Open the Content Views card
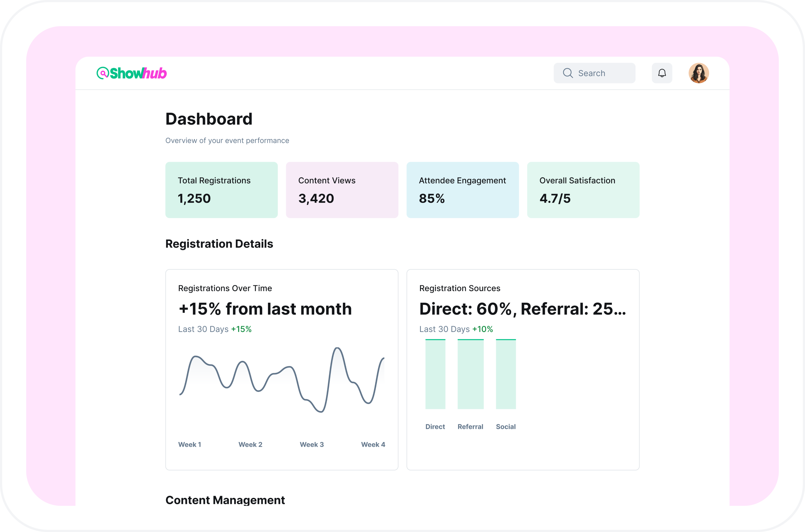805x532 pixels. pos(342,190)
